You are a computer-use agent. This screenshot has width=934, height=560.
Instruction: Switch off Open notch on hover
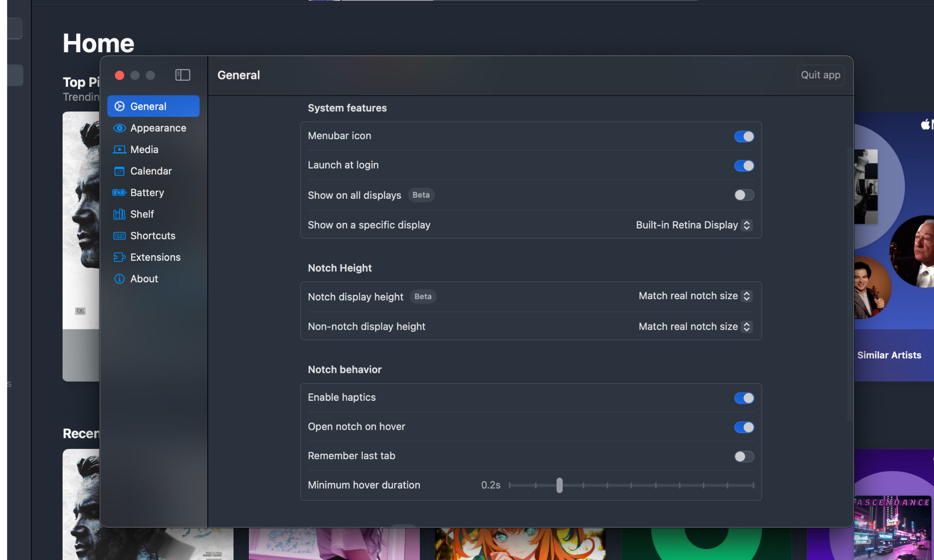click(743, 427)
